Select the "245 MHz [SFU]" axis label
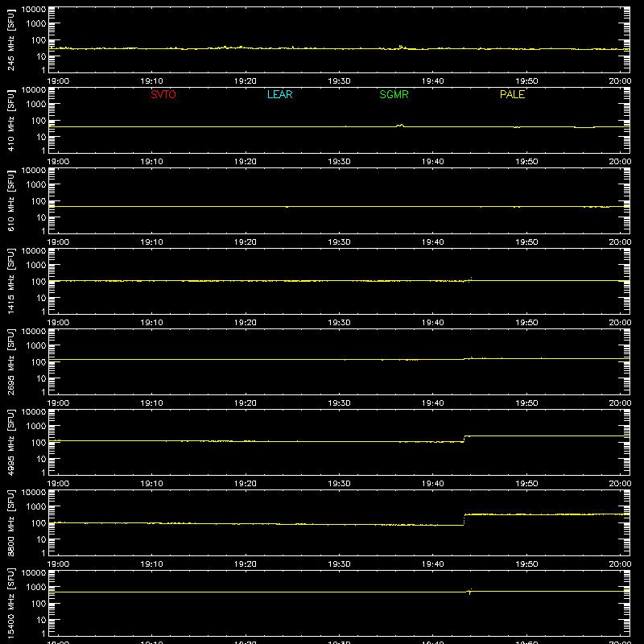The width and height of the screenshot is (644, 644). [11, 39]
